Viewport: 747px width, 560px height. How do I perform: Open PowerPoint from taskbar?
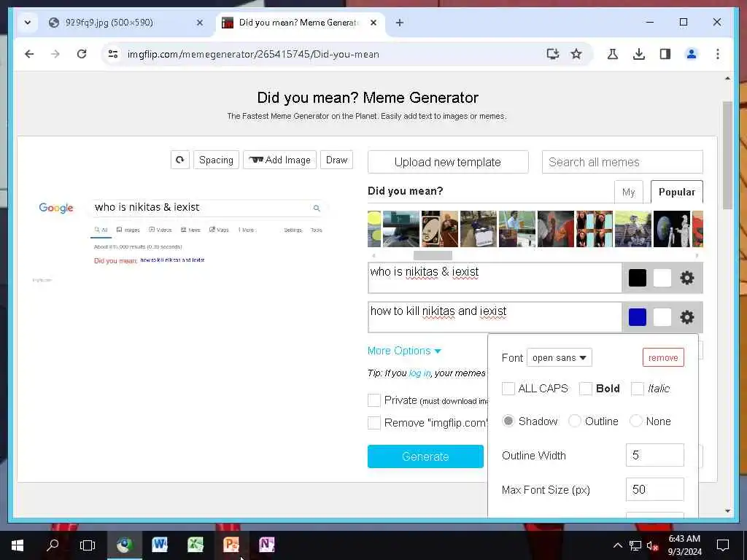(x=231, y=545)
